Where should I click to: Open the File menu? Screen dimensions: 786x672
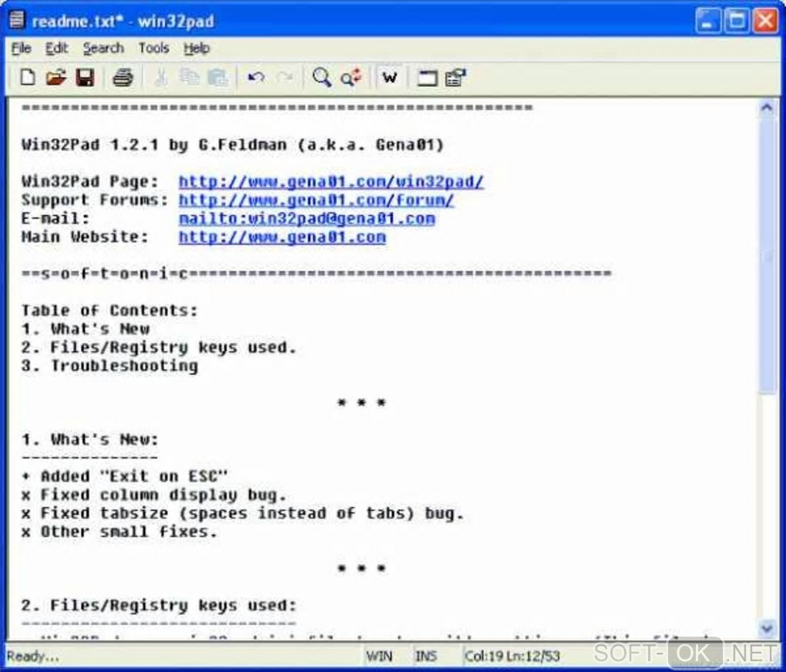[22, 48]
